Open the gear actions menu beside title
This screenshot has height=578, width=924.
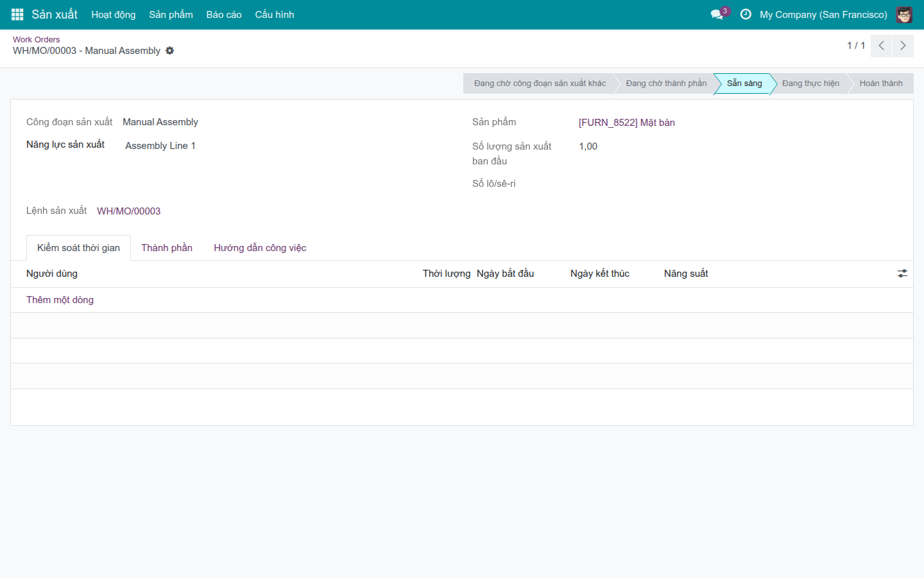point(169,51)
